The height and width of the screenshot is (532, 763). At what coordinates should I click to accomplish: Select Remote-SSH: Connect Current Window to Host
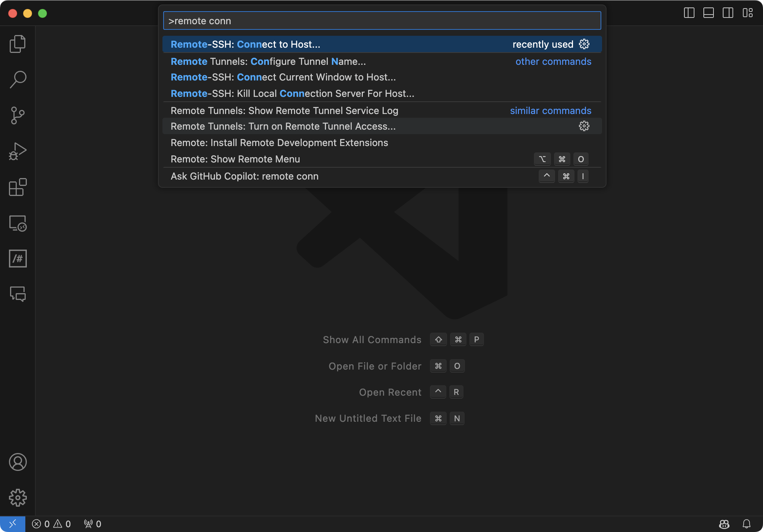[x=382, y=77]
